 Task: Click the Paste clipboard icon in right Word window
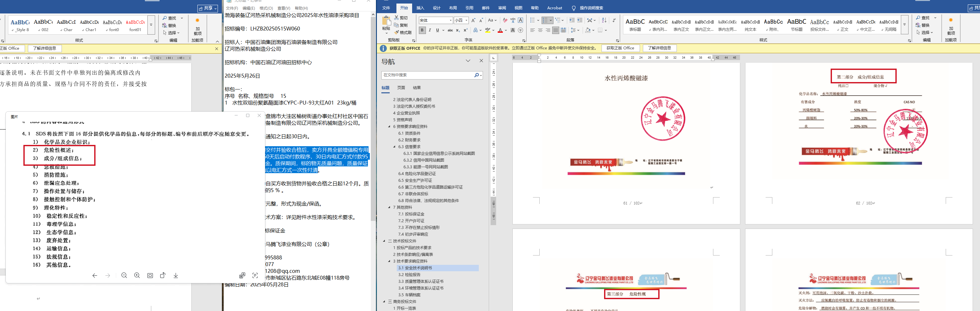pos(386,20)
